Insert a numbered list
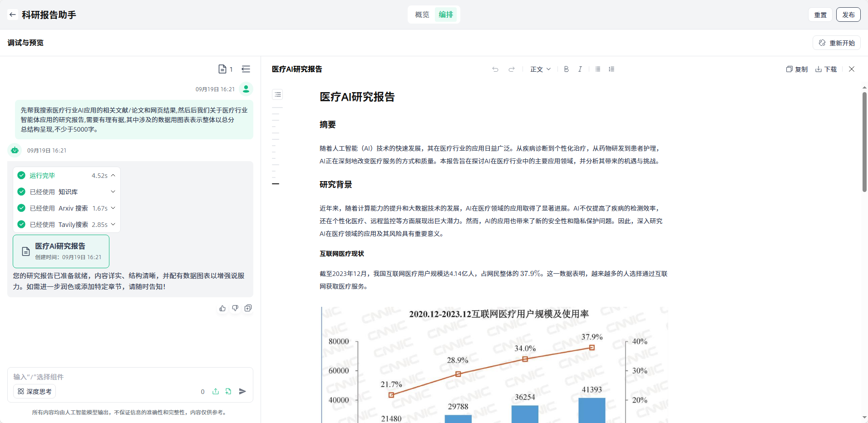 click(x=612, y=69)
